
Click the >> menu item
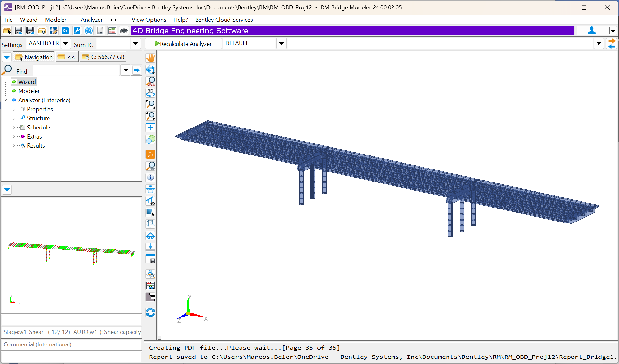click(113, 20)
